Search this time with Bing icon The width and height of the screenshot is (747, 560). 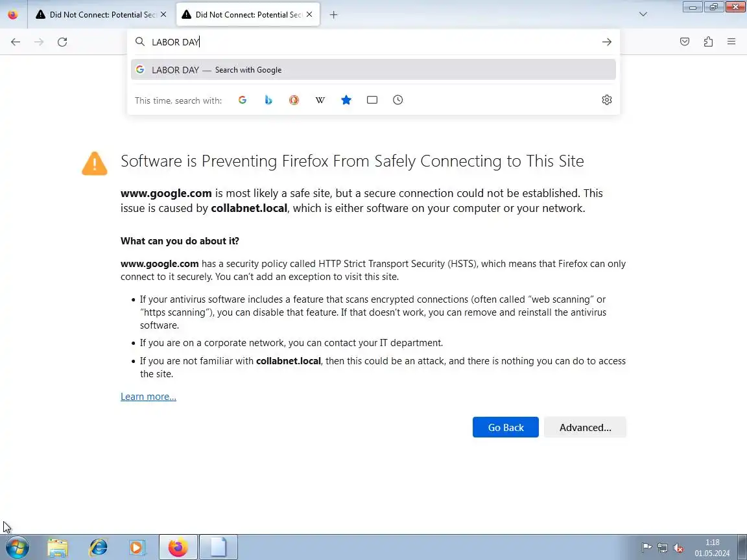(x=268, y=100)
